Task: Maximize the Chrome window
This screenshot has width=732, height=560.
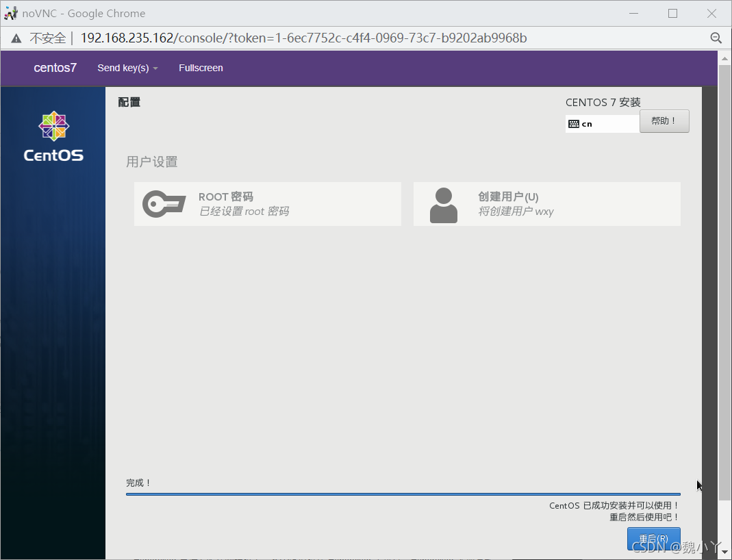Action: (x=672, y=14)
